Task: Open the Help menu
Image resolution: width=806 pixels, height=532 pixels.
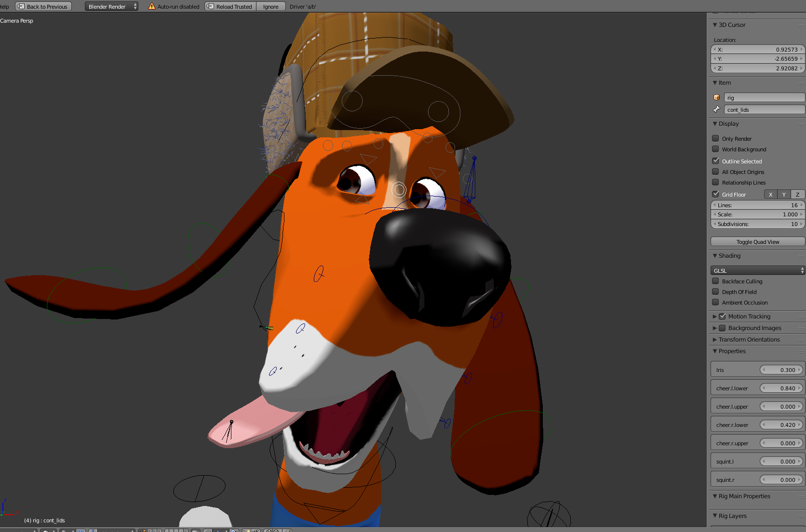Action: pyautogui.click(x=4, y=6)
